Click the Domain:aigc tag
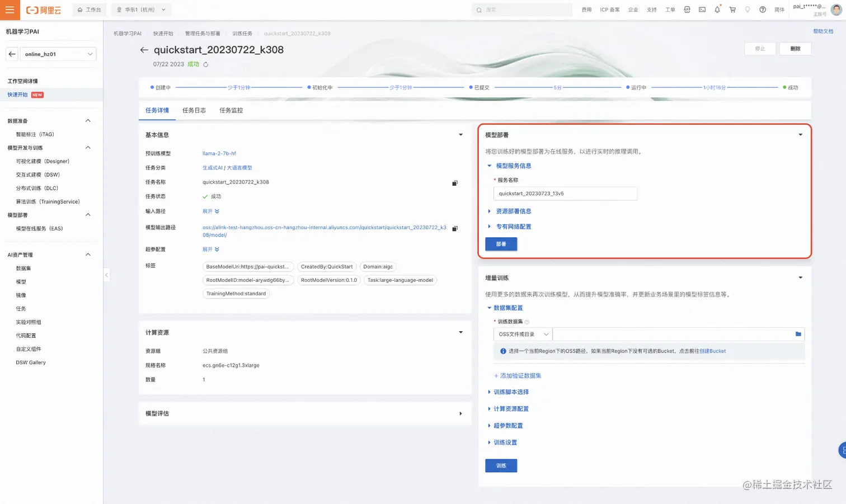The image size is (846, 504). (x=378, y=267)
